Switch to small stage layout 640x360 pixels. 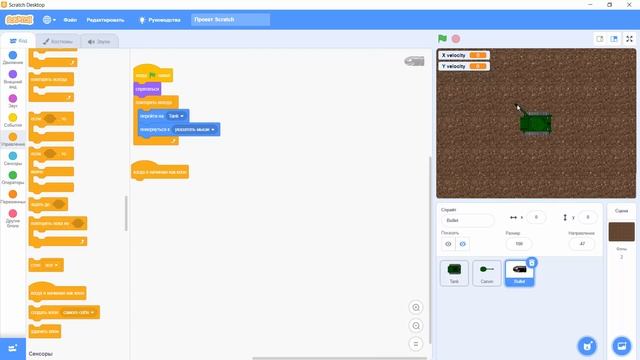click(600, 39)
